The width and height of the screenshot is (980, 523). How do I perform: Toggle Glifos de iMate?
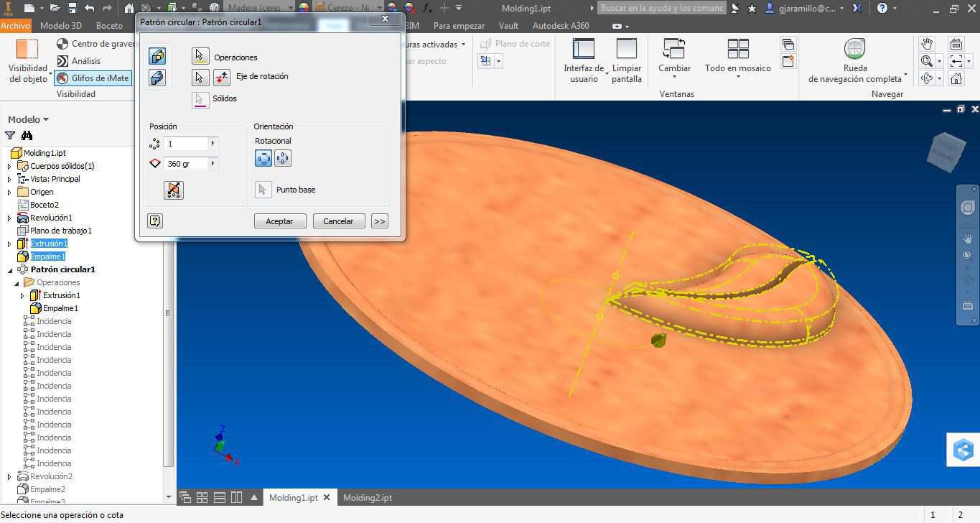[93, 78]
